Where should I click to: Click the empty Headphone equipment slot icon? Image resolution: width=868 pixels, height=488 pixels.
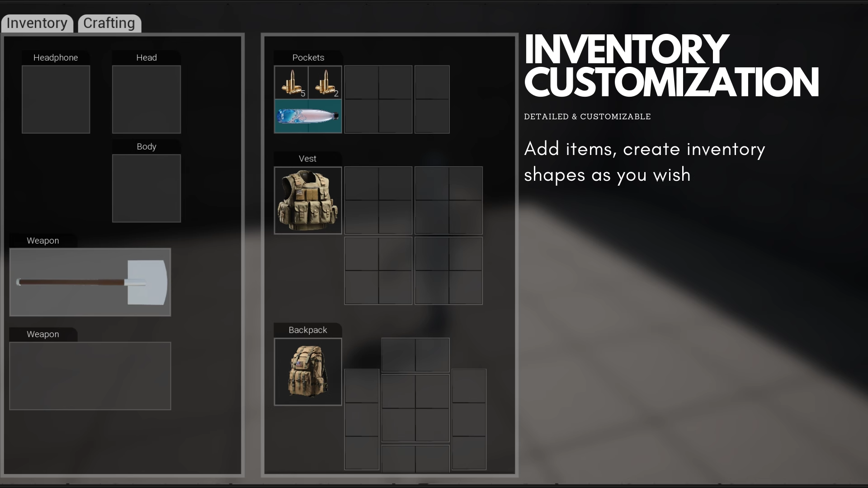tap(56, 99)
